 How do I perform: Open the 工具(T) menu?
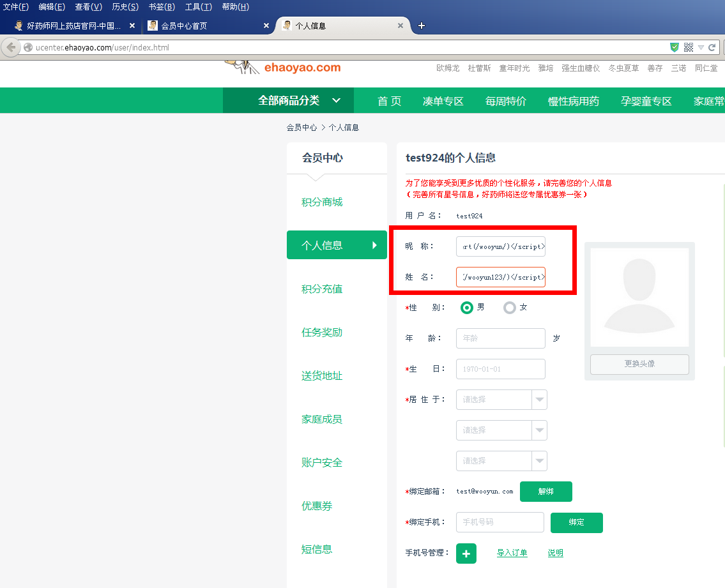point(199,7)
